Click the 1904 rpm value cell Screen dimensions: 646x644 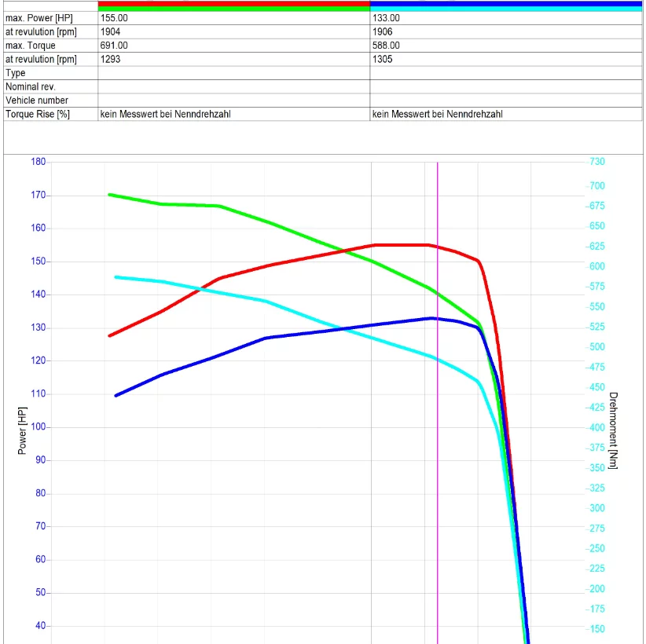click(x=233, y=32)
